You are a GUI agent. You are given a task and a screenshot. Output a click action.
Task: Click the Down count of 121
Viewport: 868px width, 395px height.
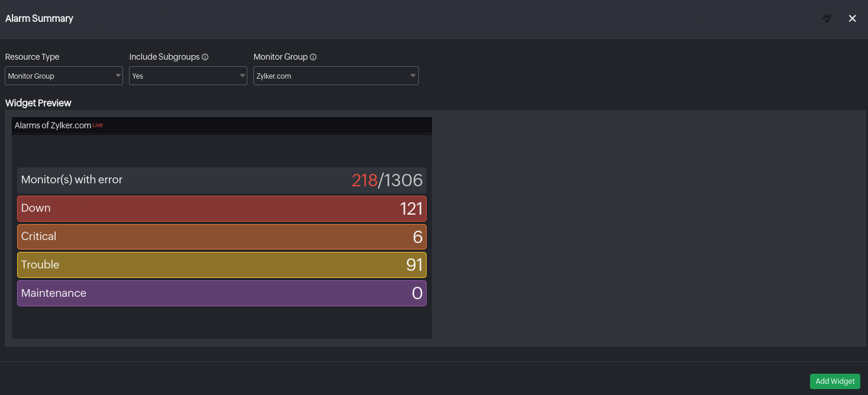point(411,209)
